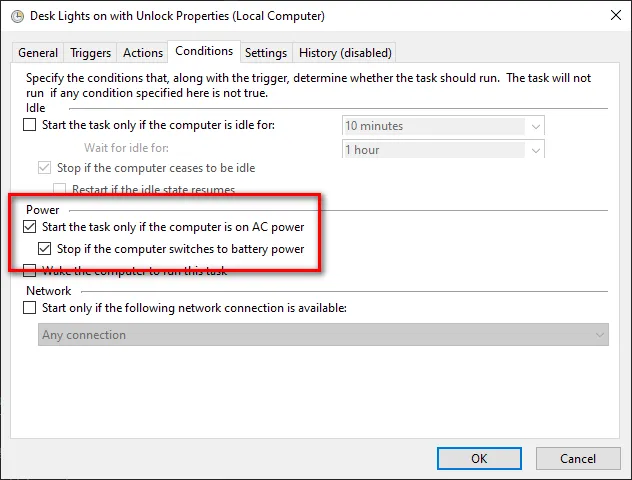632x480 pixels.
Task: Enable wake the computer to run task
Action: 29,270
